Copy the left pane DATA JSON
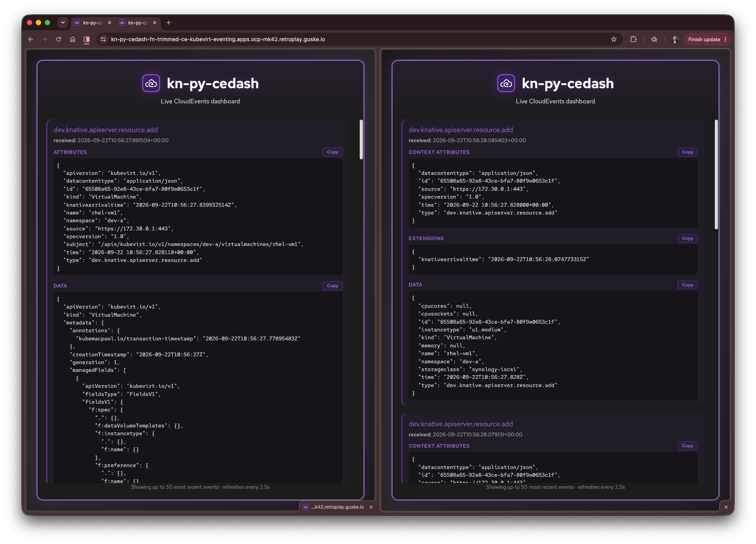 click(x=333, y=286)
